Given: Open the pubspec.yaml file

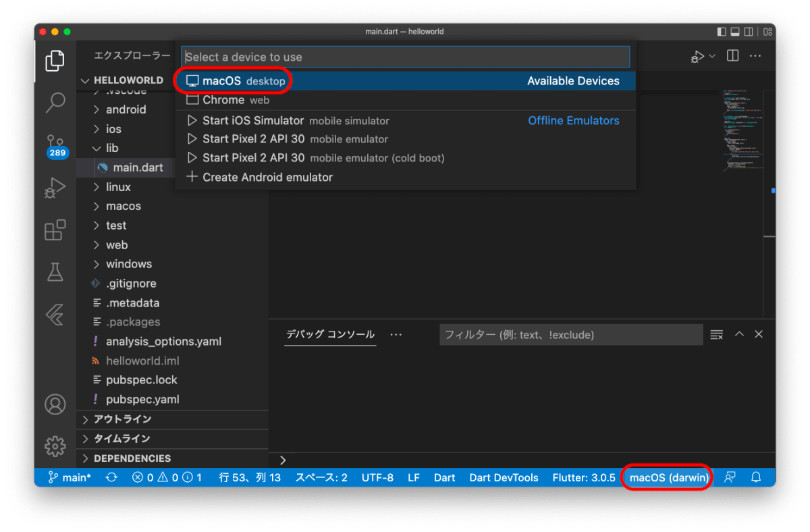Looking at the screenshot, I should coord(172,400).
